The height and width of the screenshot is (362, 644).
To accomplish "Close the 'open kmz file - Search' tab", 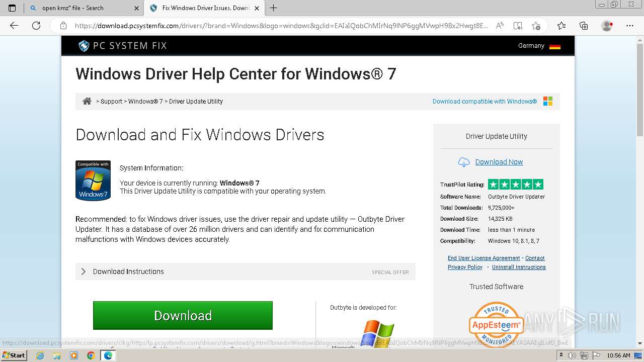I will pos(136,8).
